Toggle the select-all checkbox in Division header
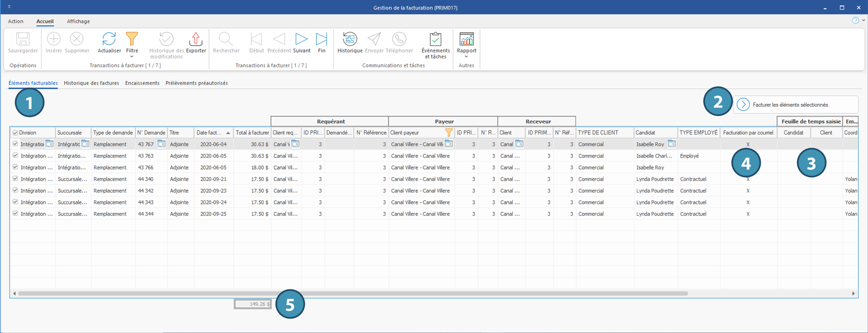The width and height of the screenshot is (868, 333). coord(15,133)
